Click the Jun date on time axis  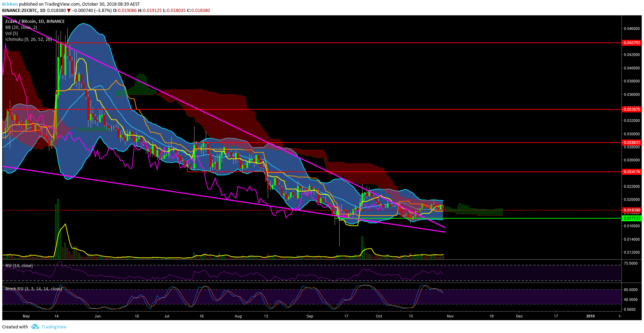(x=98, y=316)
